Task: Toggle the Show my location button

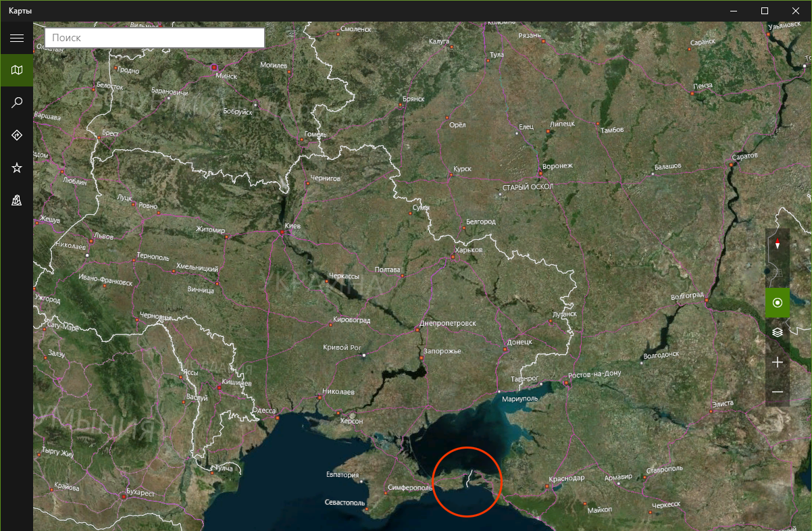Action: (777, 303)
